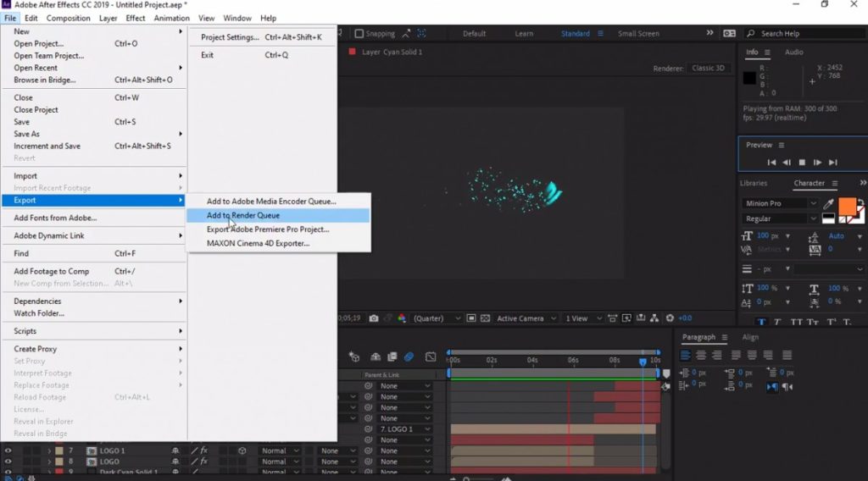Select the Learn workspace
Screen dimensions: 868x481
(524, 34)
